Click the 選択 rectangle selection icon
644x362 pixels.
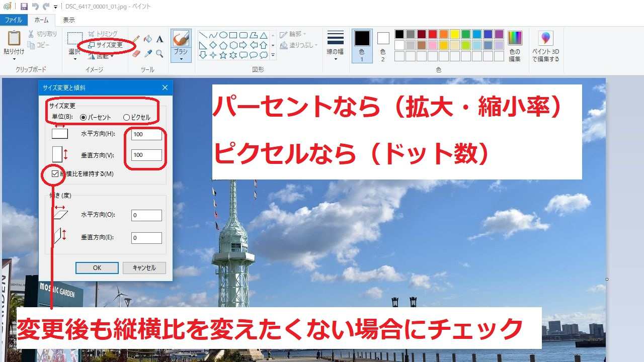pos(75,38)
